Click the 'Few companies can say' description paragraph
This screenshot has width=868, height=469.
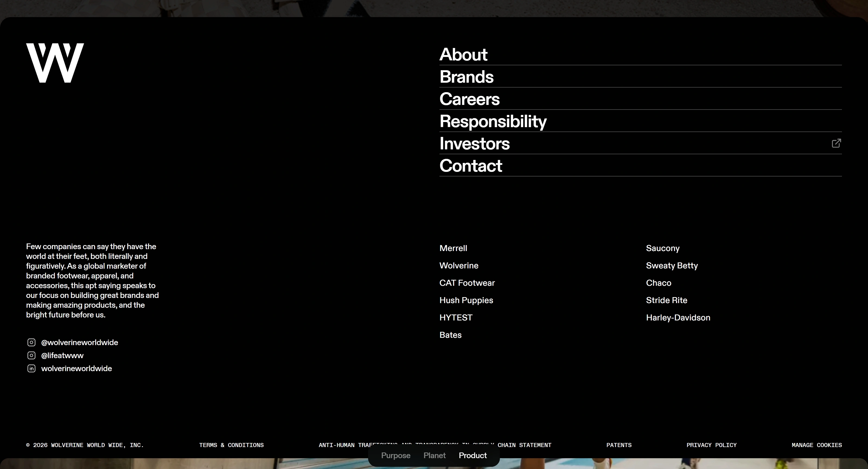92,281
